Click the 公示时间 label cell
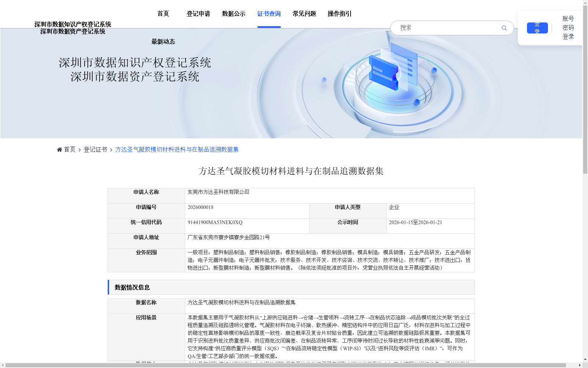 348,226
